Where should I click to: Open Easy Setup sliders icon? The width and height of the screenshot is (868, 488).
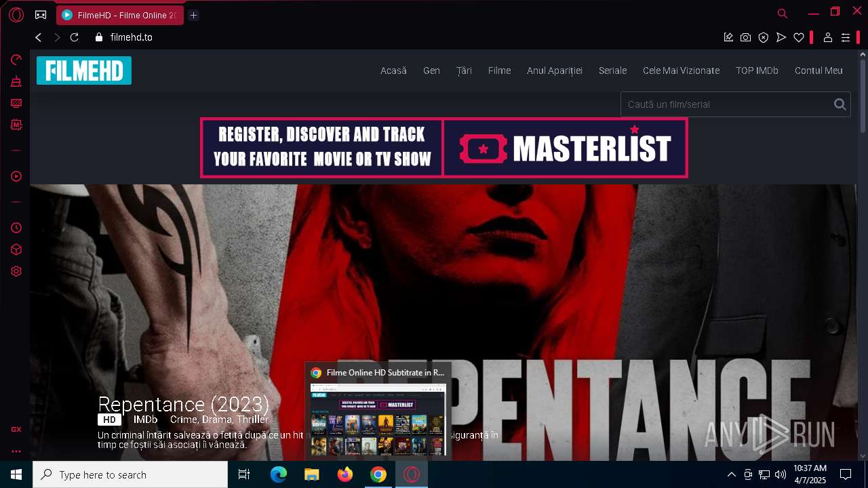[x=846, y=37]
